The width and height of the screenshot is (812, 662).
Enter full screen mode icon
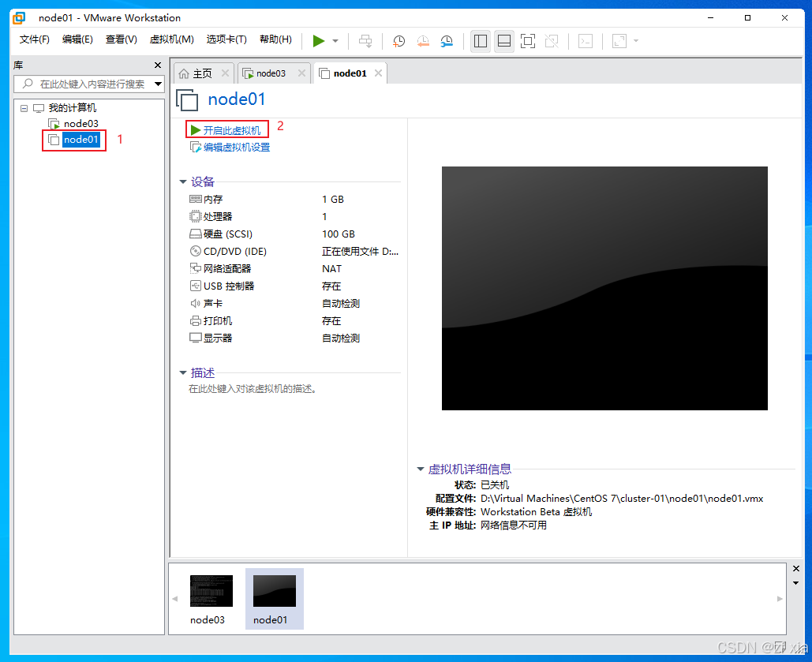coord(528,41)
